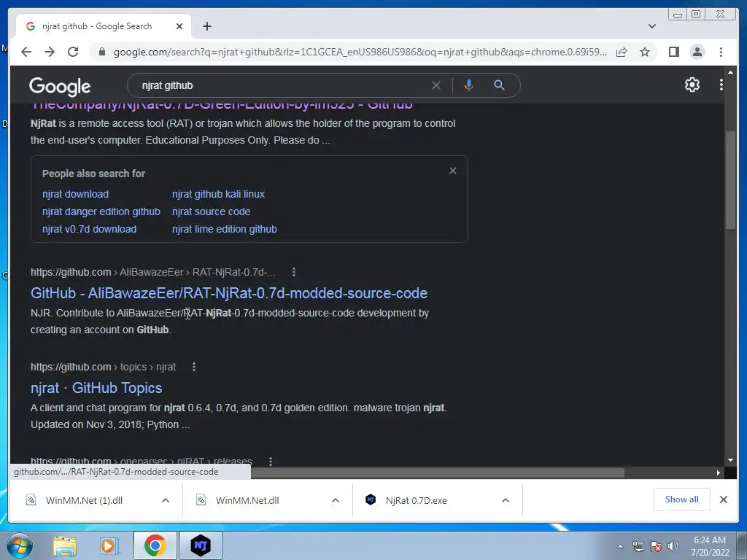Screen dimensions: 747x560
Task: Click the scroll right arrow
Action: pos(719,472)
